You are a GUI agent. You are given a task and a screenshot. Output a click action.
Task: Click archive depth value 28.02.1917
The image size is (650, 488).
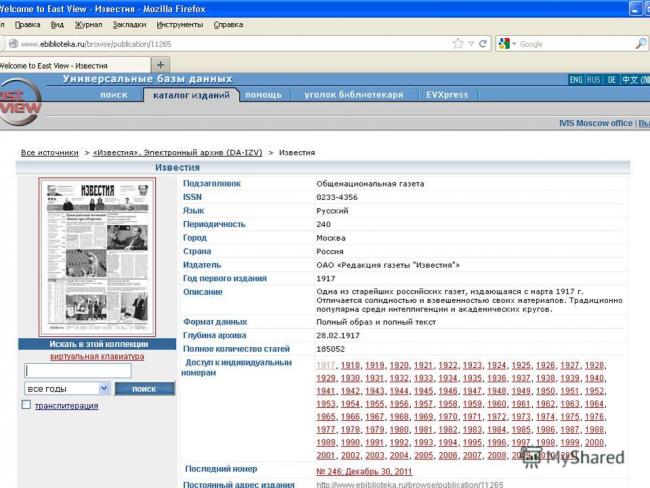point(338,335)
